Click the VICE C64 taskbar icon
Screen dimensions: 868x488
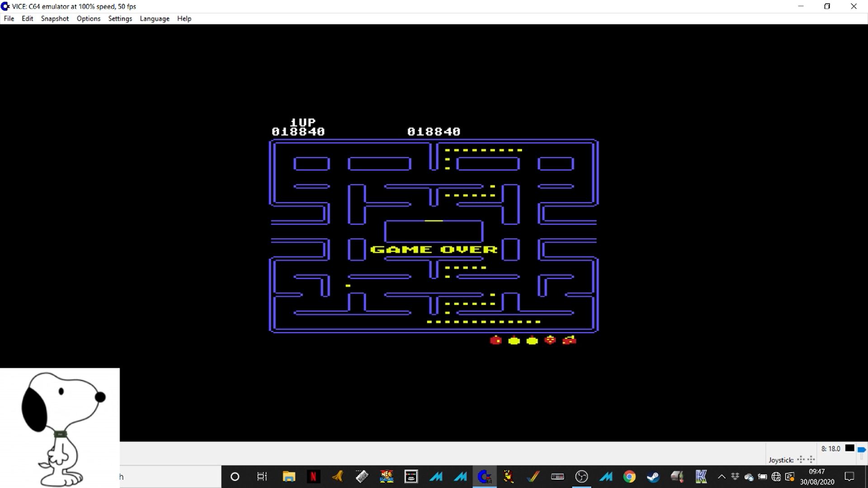[484, 477]
